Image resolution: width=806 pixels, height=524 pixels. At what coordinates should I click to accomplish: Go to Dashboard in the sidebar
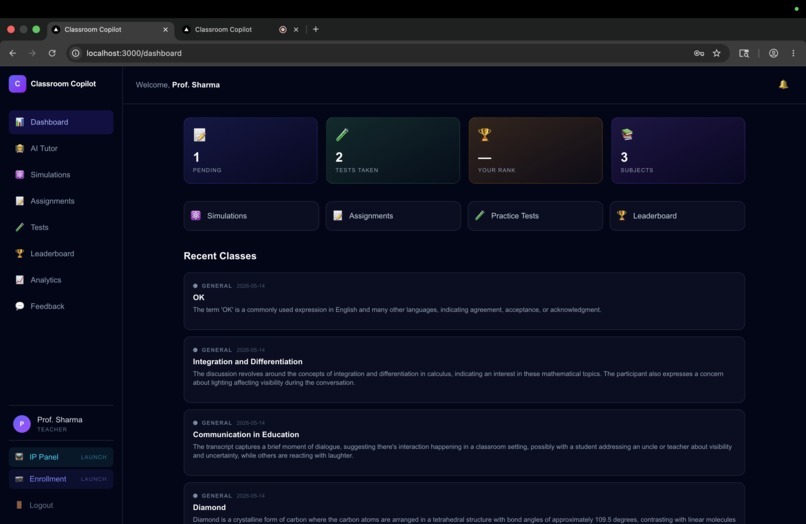(61, 122)
